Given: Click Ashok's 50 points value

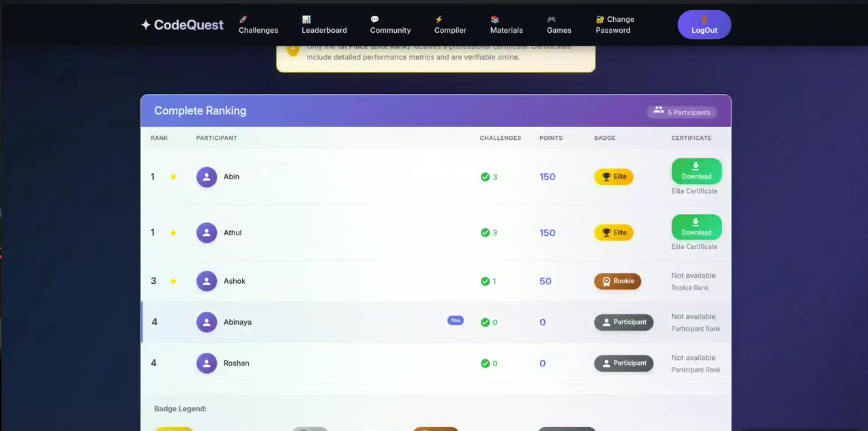Looking at the screenshot, I should [545, 281].
